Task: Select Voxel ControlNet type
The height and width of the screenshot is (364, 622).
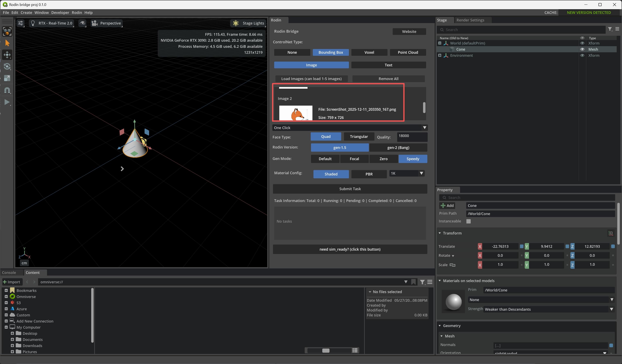Action: click(369, 52)
